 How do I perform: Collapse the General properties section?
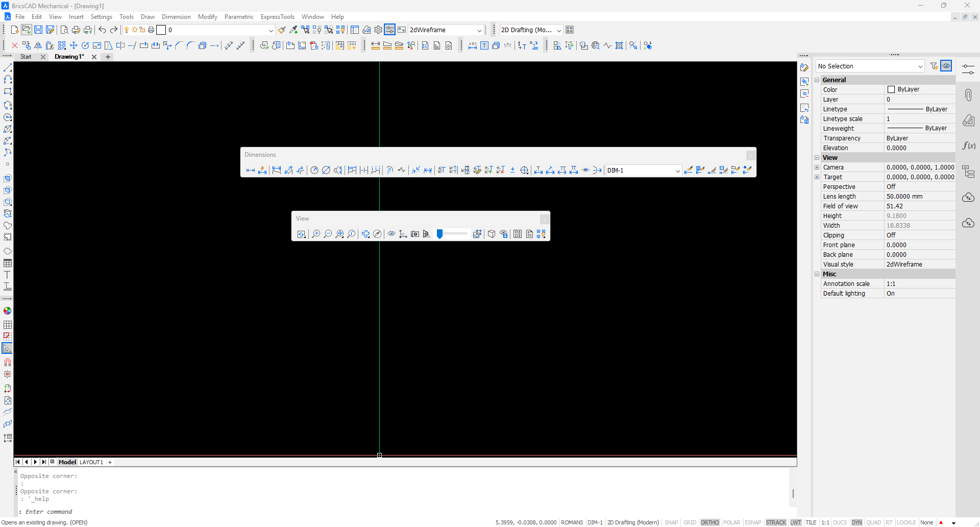(817, 80)
